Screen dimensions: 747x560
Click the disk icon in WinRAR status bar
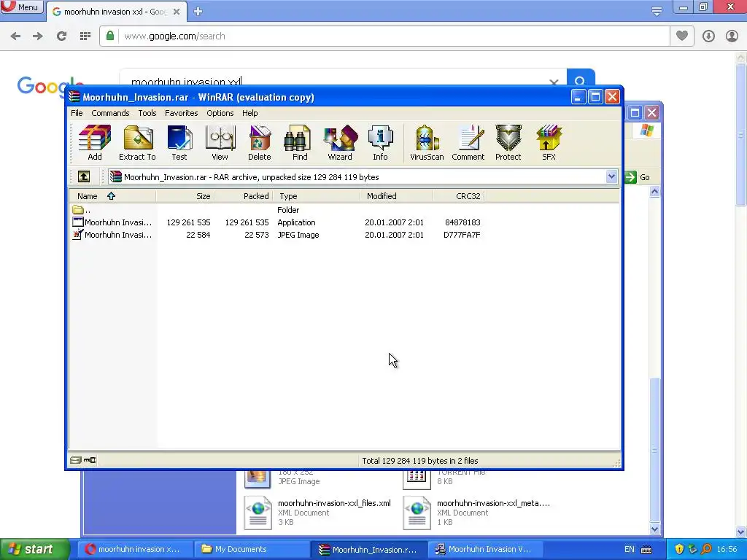[x=75, y=460]
